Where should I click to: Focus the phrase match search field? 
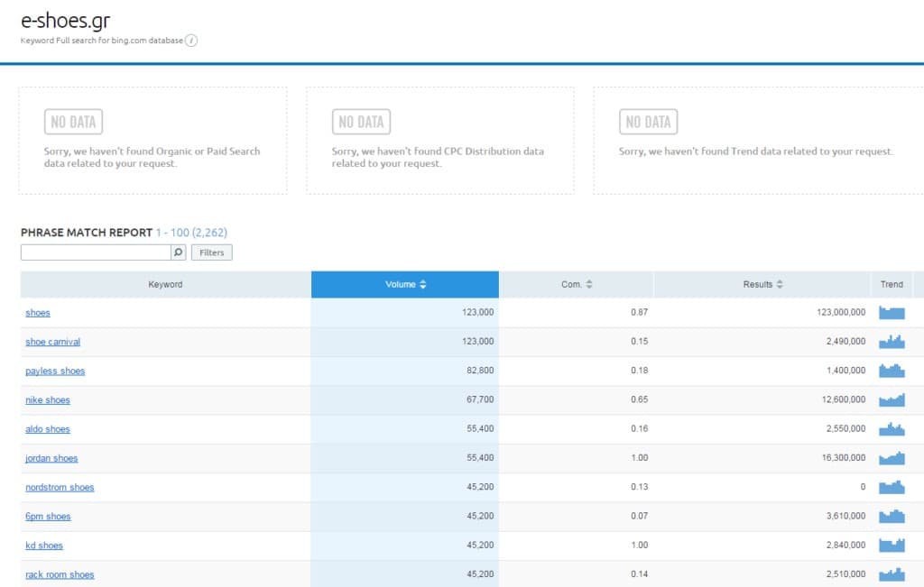click(95, 252)
